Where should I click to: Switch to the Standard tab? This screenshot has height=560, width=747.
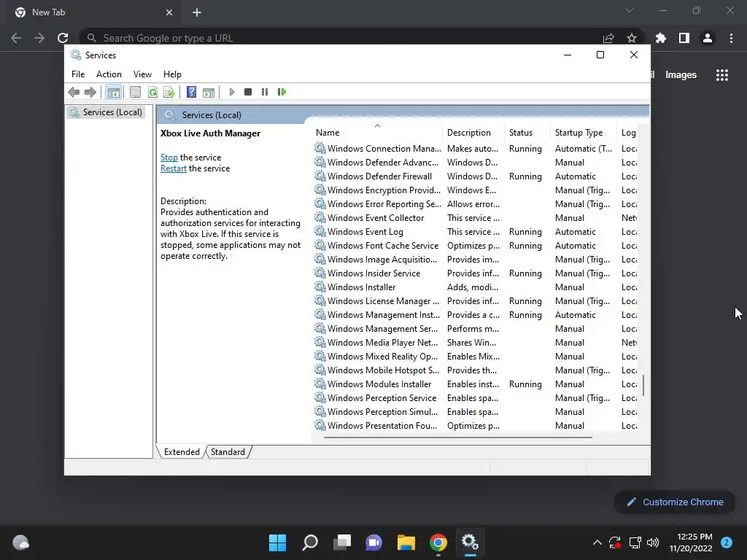(228, 452)
